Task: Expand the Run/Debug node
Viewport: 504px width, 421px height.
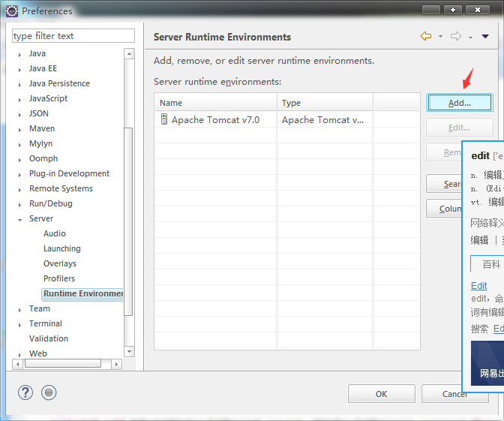Action: [19, 205]
